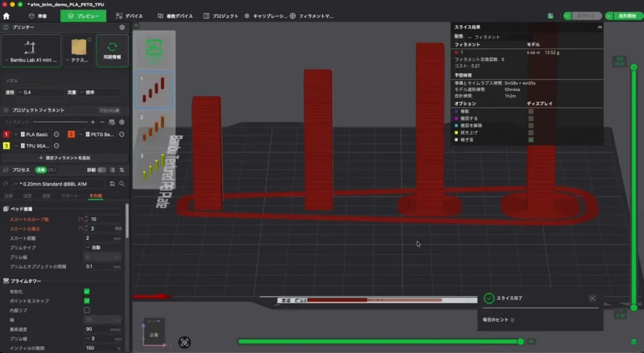
Task: Open the layers icon at bottom right
Action: [x=634, y=342]
